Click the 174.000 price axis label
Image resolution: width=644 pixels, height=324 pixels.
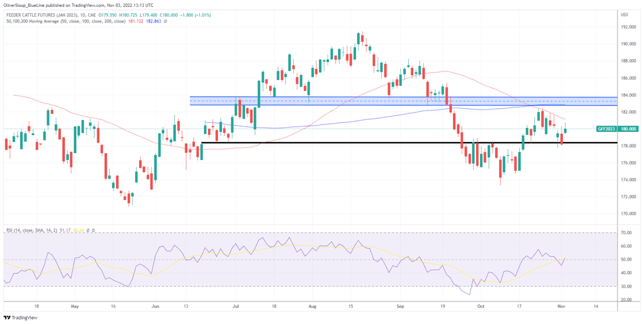(628, 180)
